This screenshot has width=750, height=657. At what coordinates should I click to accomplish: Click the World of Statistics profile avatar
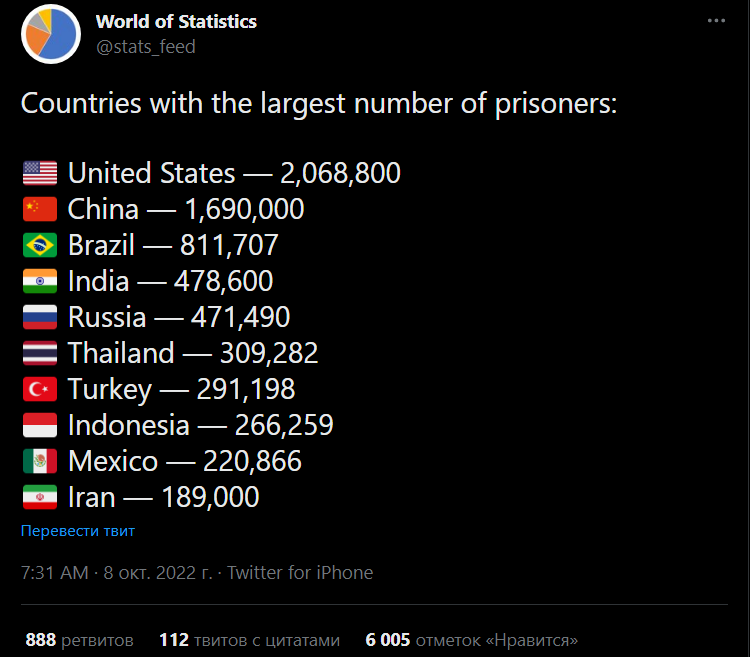click(x=51, y=34)
